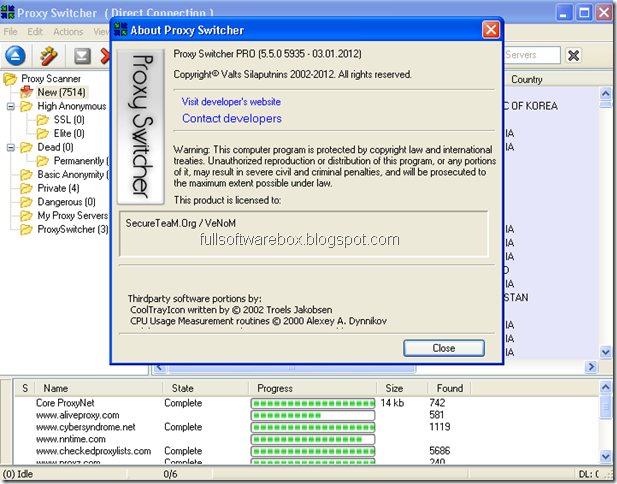
Task: Click the gray down-arrow toolbar button
Action: click(x=82, y=56)
